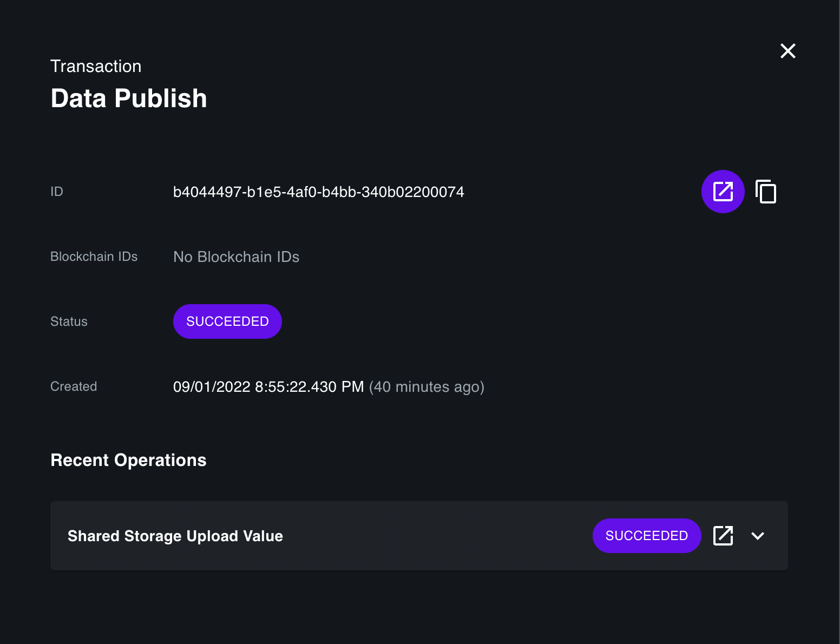840x644 pixels.
Task: Select the duplicate pages icon near the transaction ID
Action: [766, 192]
